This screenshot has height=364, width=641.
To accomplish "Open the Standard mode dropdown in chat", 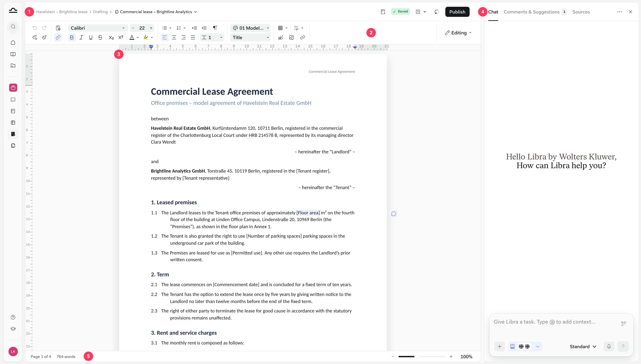I will [x=583, y=346].
